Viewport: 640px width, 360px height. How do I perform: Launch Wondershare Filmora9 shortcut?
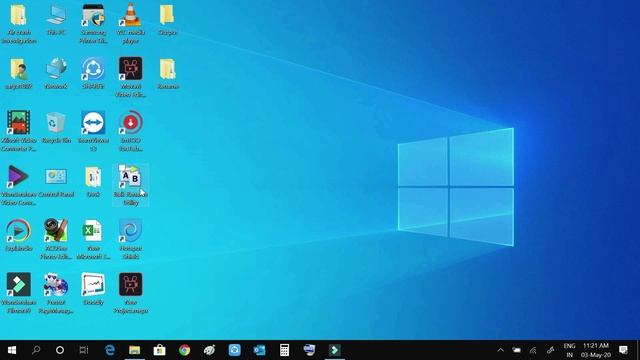[x=18, y=293]
